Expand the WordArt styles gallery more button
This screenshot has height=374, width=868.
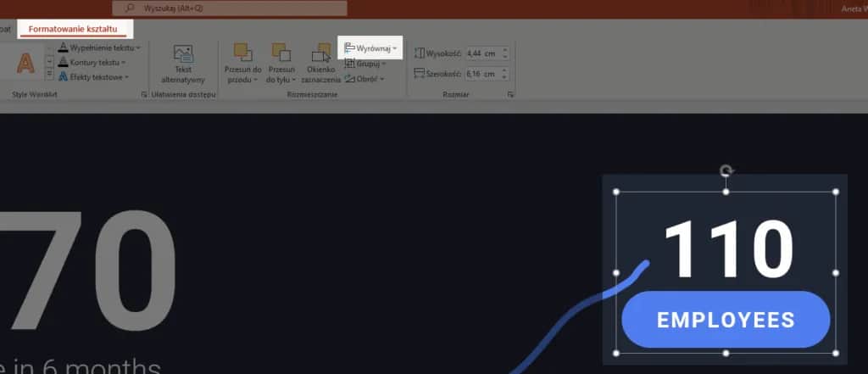[x=49, y=74]
